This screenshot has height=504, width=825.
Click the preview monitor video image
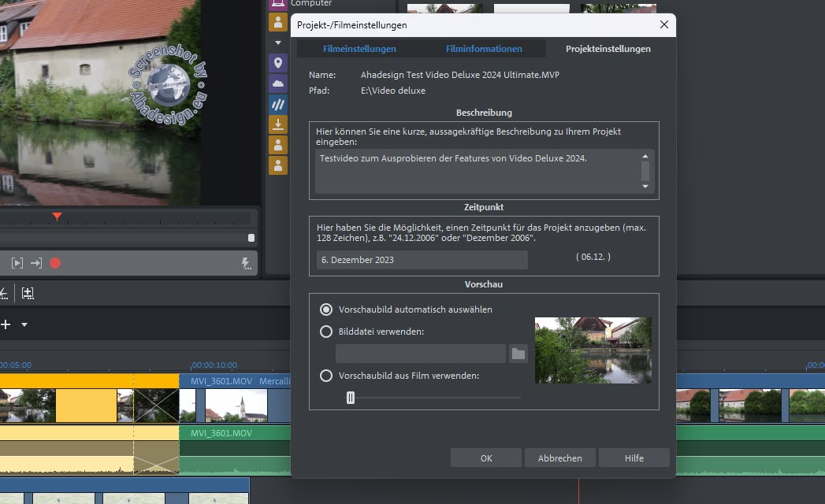(100, 102)
